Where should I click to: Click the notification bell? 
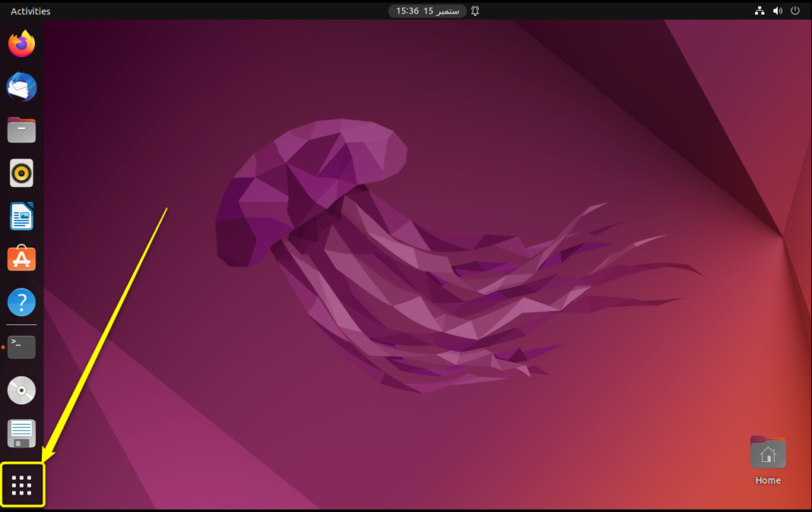click(x=473, y=10)
